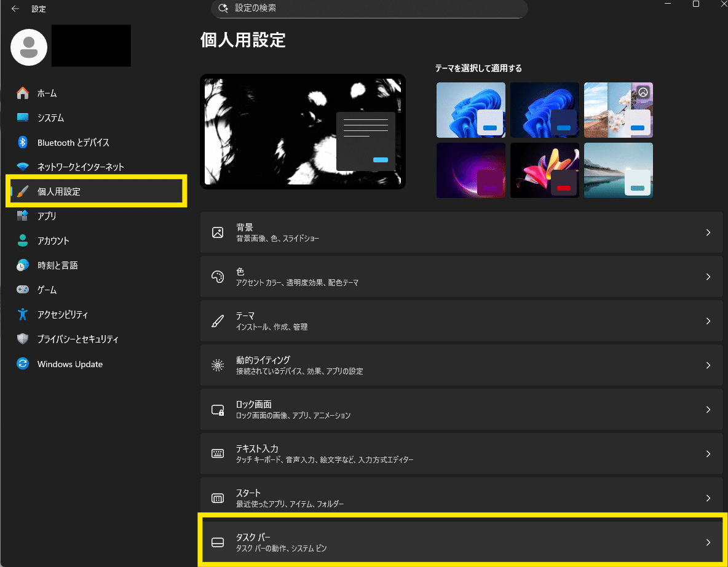Viewport: 728px width, 567px height.
Task: Open システム from the sidebar icon
Action: tap(20, 117)
